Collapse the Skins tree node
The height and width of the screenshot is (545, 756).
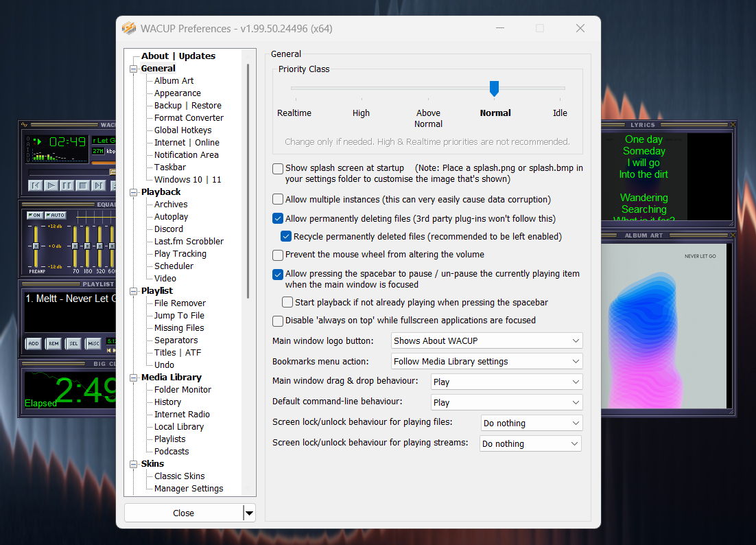coord(134,464)
